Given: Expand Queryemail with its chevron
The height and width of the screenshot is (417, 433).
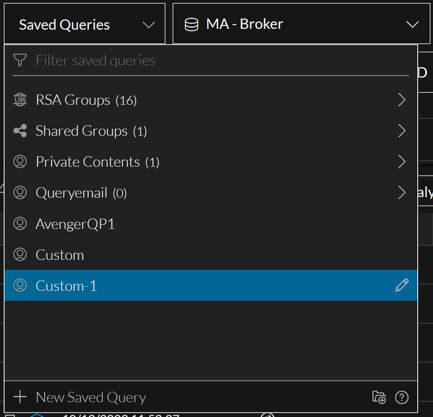Looking at the screenshot, I should click(x=402, y=193).
